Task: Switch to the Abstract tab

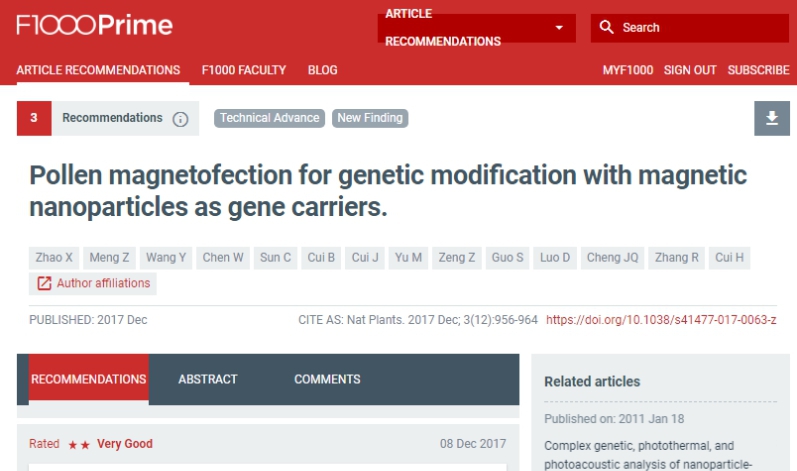Action: pos(207,379)
